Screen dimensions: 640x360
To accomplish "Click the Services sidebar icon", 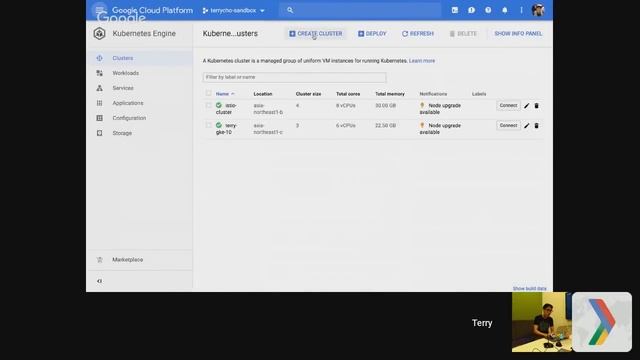I will 99,88.
